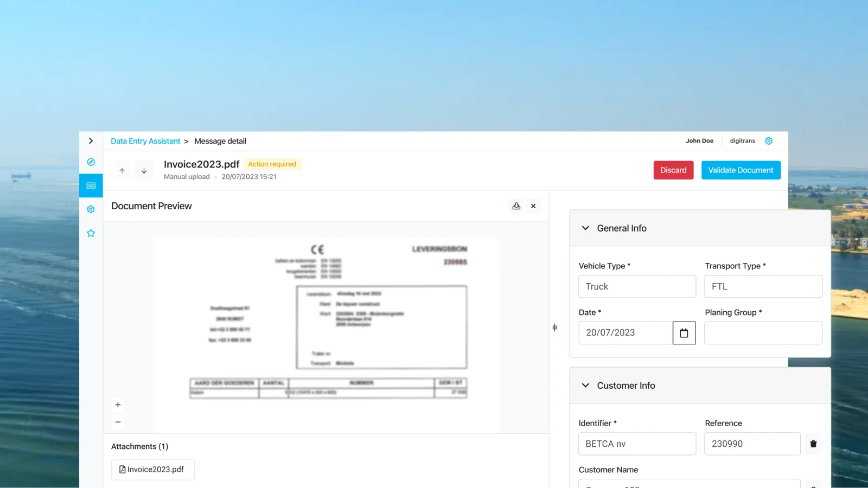Go to the next message with the down arrow
Viewport: 868px width, 488px height.
(144, 171)
